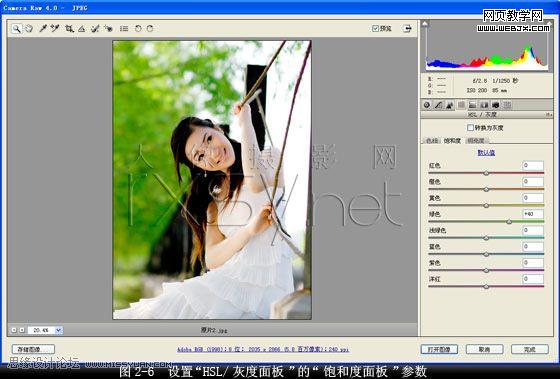
Task: Focus the 浅绿色 value field
Action: 533,230
